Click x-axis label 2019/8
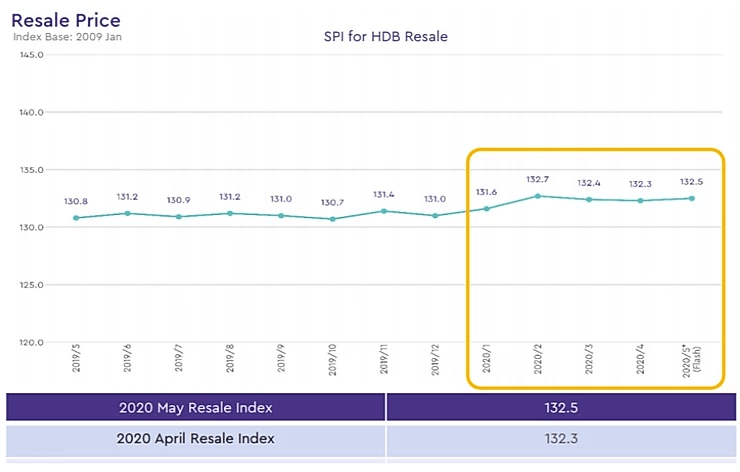 pos(230,358)
